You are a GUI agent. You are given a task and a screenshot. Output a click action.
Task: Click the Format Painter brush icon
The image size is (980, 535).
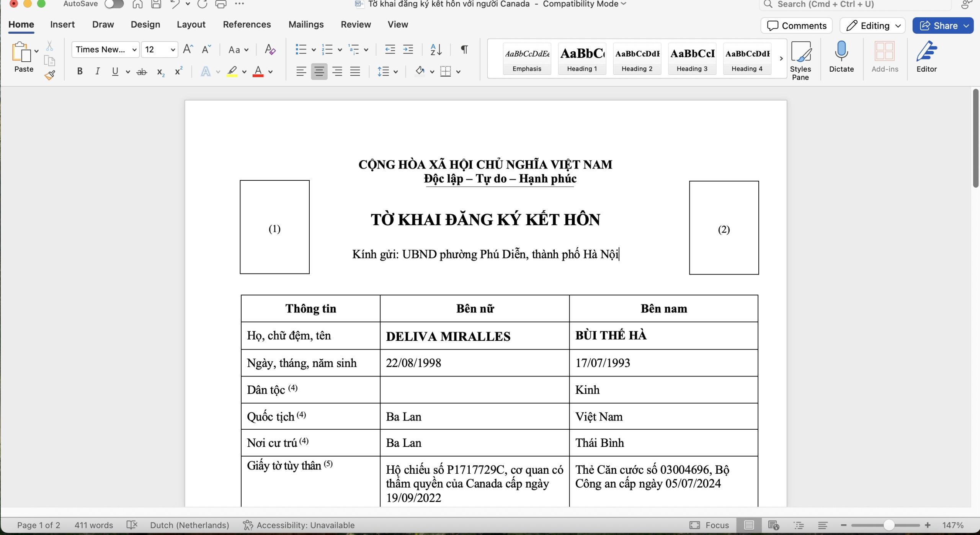[50, 75]
